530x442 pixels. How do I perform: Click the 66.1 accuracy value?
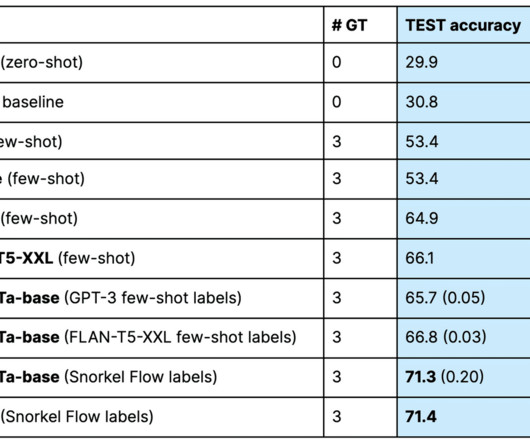click(x=419, y=258)
